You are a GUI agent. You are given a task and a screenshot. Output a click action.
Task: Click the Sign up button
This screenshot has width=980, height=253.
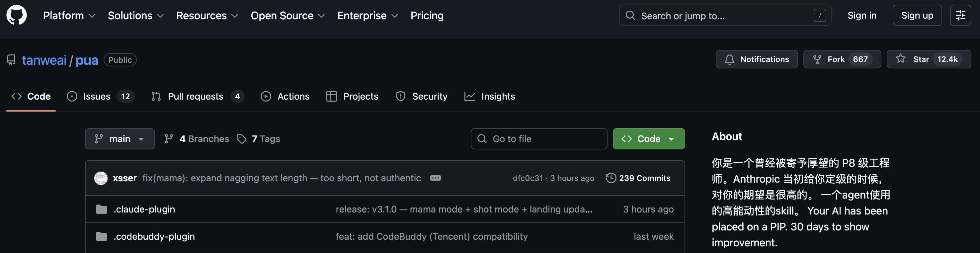tap(917, 15)
